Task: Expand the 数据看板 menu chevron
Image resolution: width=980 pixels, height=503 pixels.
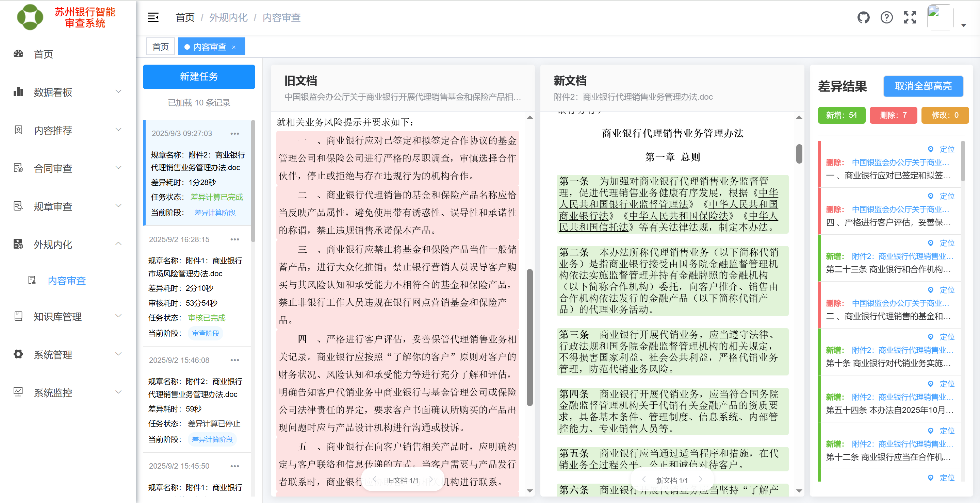Action: (118, 91)
